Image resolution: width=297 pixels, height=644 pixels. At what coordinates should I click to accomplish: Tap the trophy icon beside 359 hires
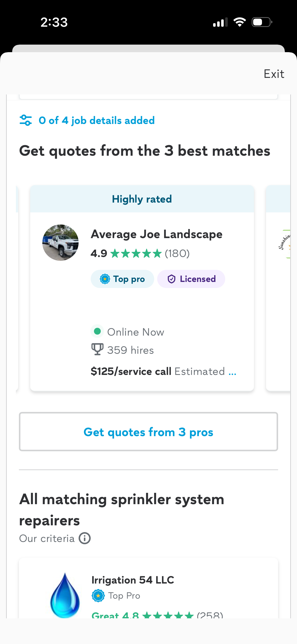pyautogui.click(x=97, y=349)
